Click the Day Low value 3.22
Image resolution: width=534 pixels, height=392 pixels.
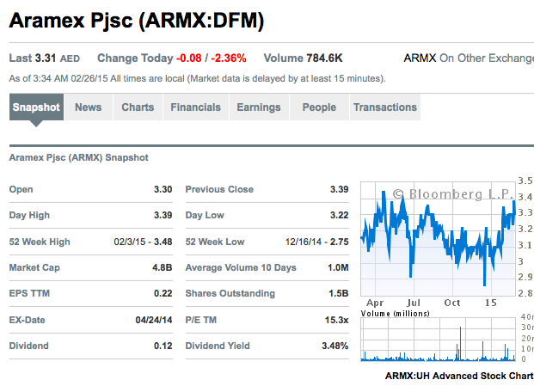click(x=339, y=215)
